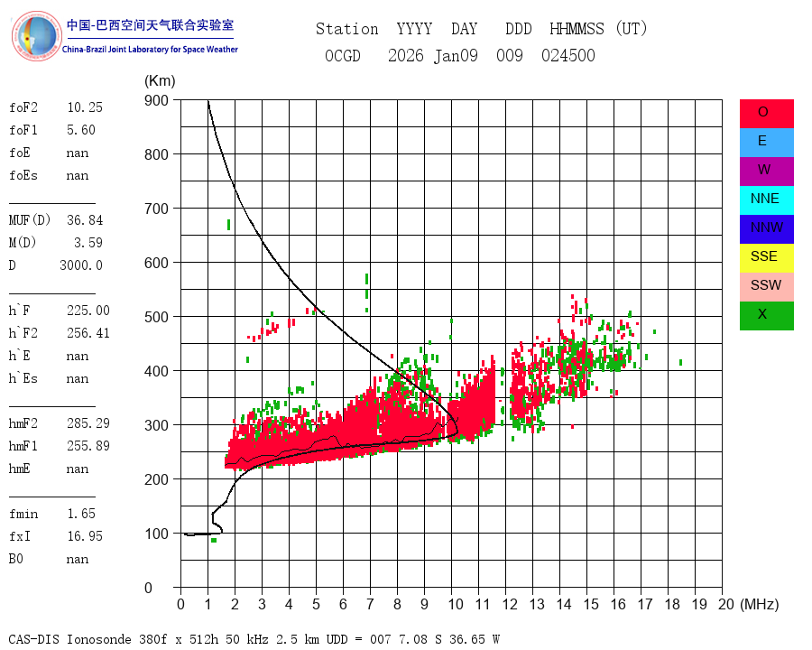
Task: Select the pink SSW legend swatch
Action: click(x=766, y=287)
